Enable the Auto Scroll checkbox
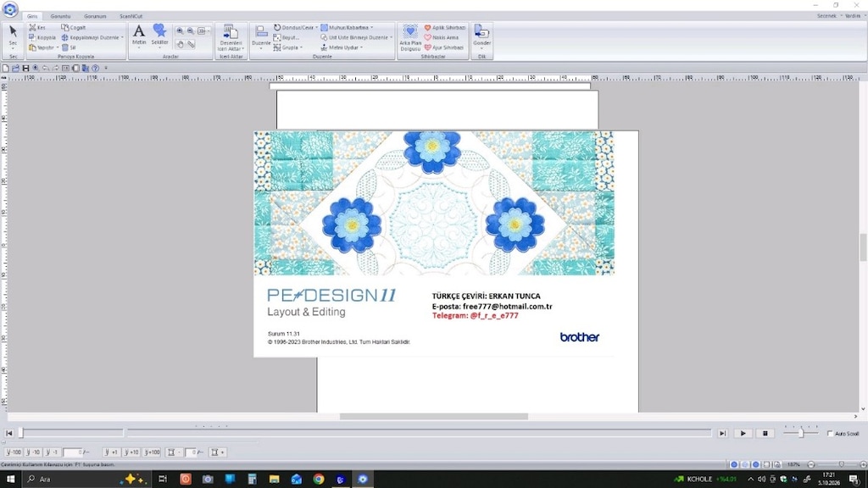Viewport: 868px width, 488px height. (x=830, y=433)
